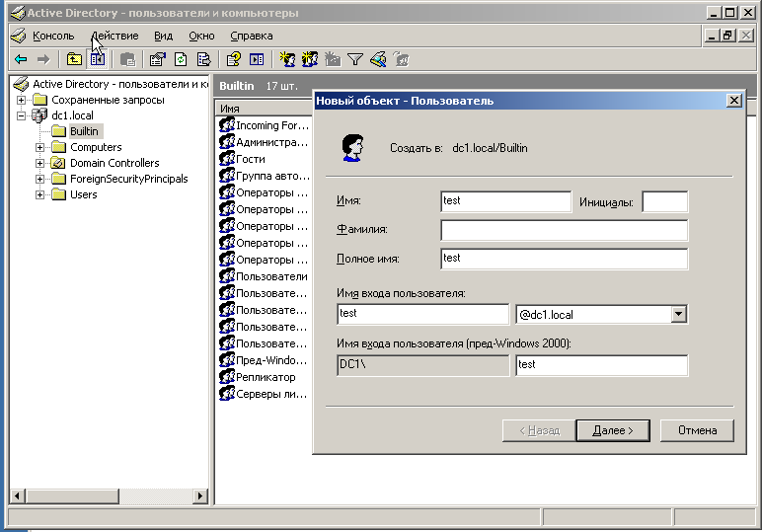Close the Новый объект - Пользователь dialog

(733, 101)
